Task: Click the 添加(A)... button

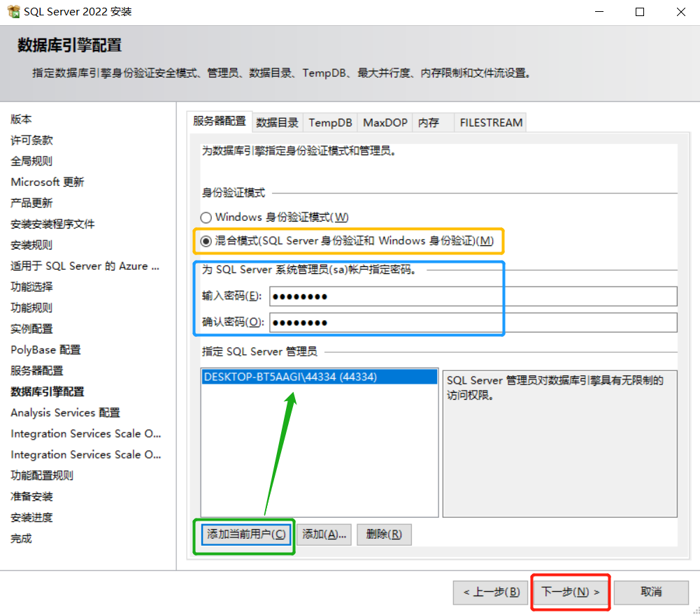Action: [x=324, y=534]
